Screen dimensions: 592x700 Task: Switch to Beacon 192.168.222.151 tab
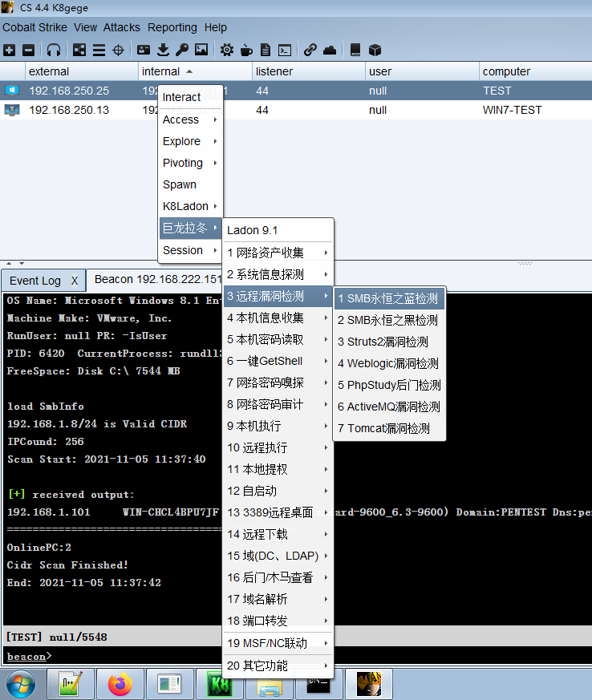pos(158,280)
